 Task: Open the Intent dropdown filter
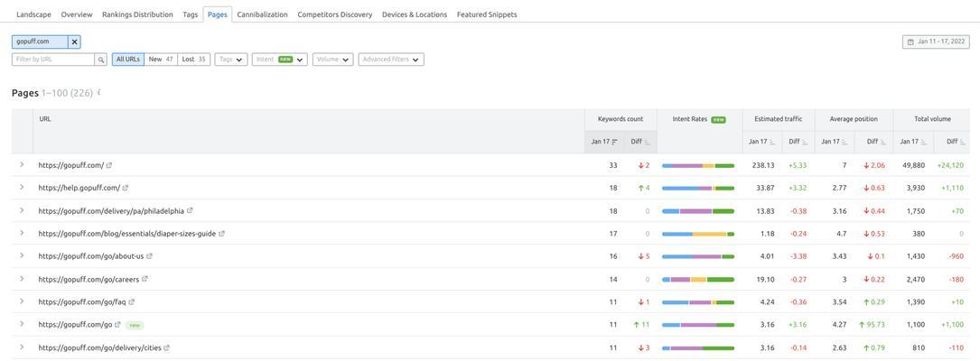click(x=279, y=60)
